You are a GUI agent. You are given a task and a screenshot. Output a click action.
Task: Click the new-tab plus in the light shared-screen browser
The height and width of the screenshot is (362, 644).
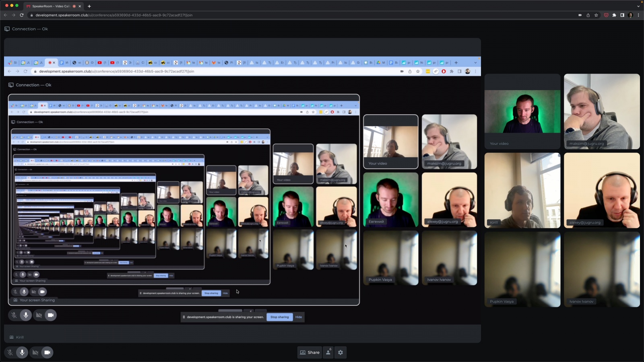[456, 63]
